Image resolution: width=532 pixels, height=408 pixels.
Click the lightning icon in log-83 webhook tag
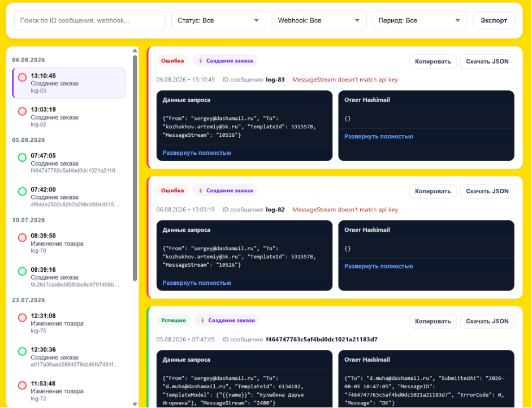tap(201, 60)
